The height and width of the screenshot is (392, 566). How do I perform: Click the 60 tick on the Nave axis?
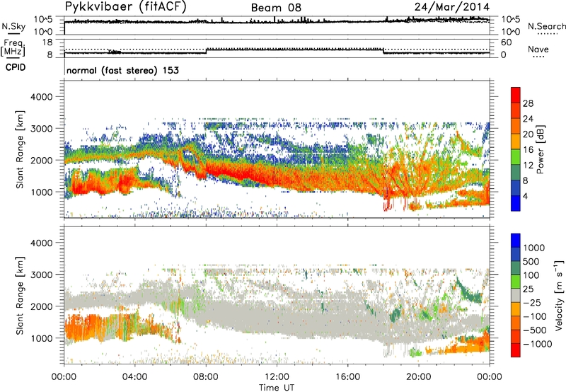tap(506, 42)
